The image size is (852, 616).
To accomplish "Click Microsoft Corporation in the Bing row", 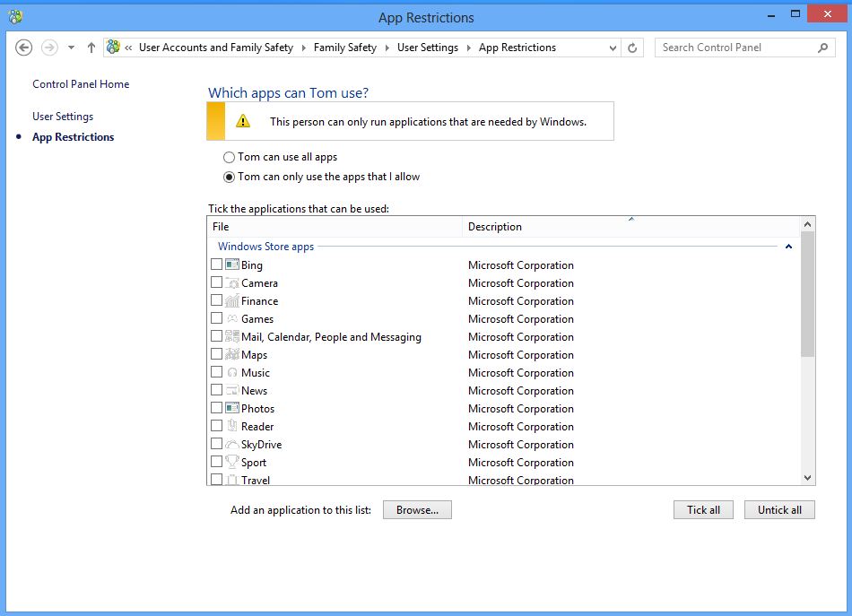I will 520,265.
